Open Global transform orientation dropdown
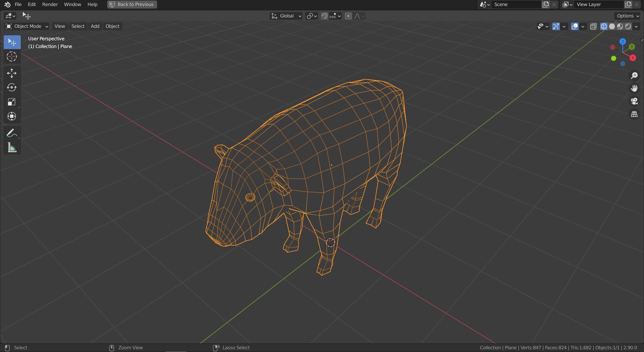The width and height of the screenshot is (644, 352). 286,16
